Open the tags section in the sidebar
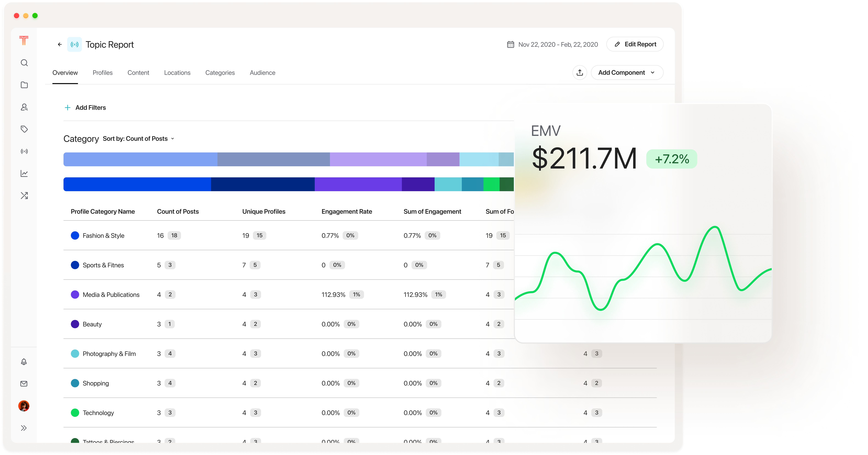 [24, 129]
